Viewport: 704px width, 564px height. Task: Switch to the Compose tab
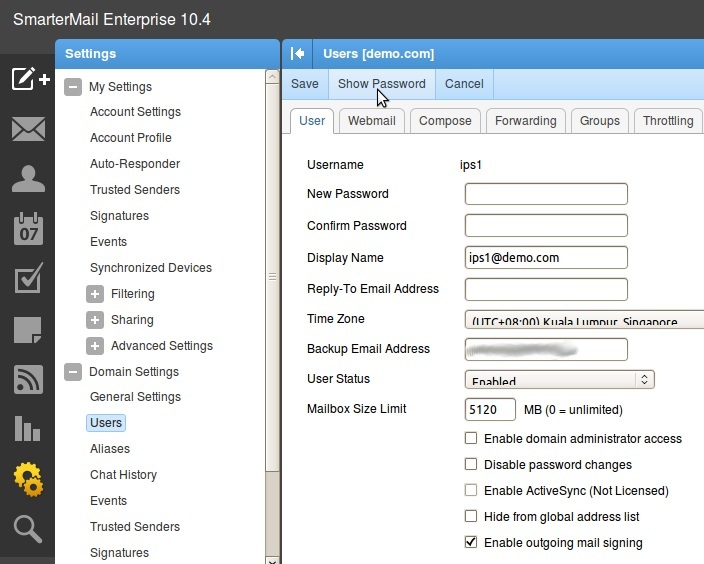(445, 121)
